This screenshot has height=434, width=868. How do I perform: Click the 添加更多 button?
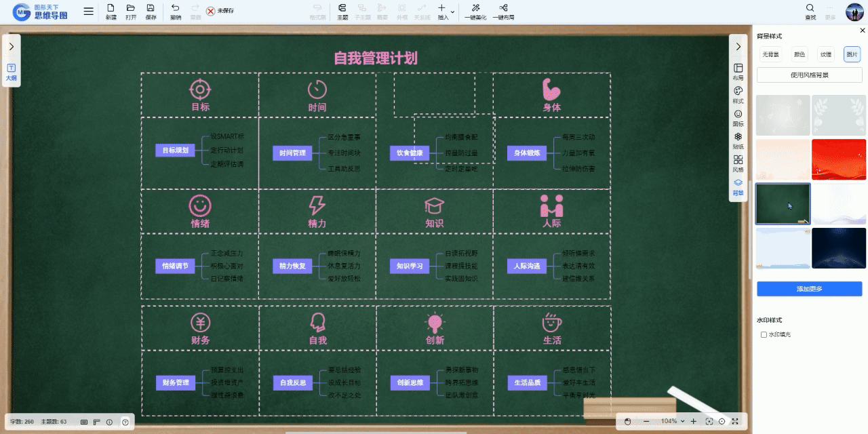point(809,289)
